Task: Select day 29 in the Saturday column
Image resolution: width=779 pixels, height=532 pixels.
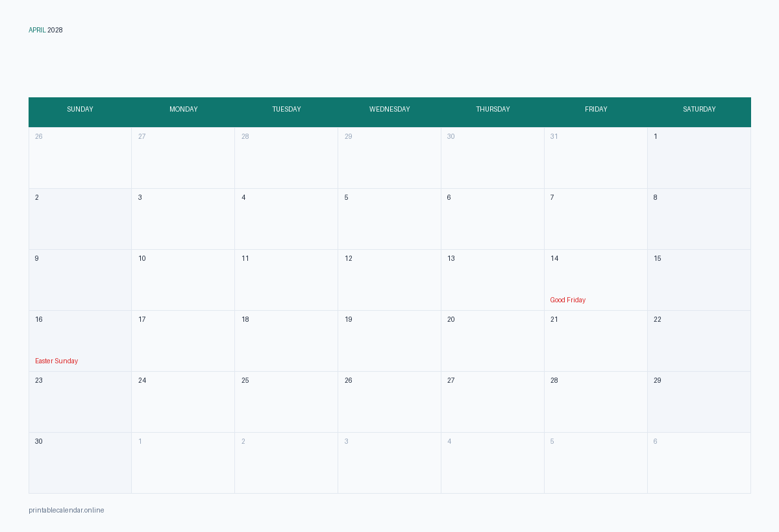Action: (699, 402)
